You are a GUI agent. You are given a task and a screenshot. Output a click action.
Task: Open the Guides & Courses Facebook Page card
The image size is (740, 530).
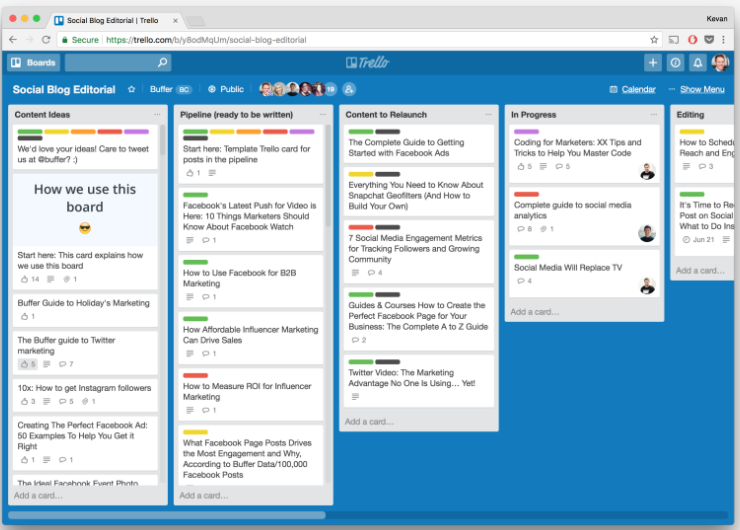[419, 319]
